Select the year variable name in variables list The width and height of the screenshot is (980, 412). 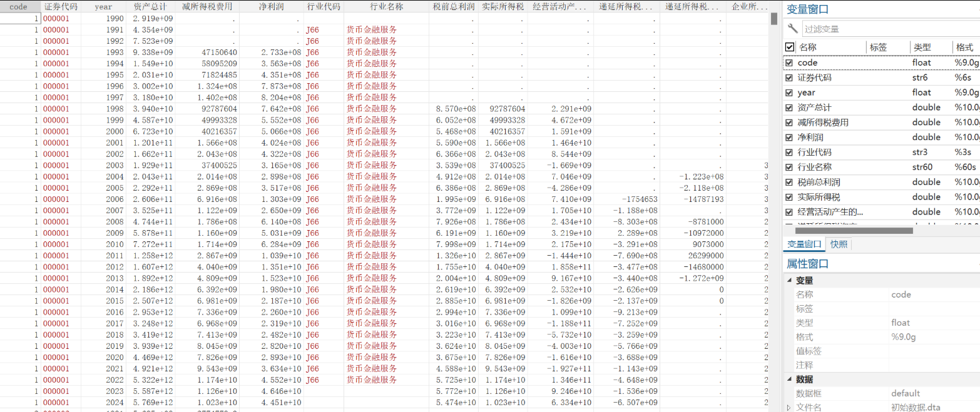pos(807,93)
